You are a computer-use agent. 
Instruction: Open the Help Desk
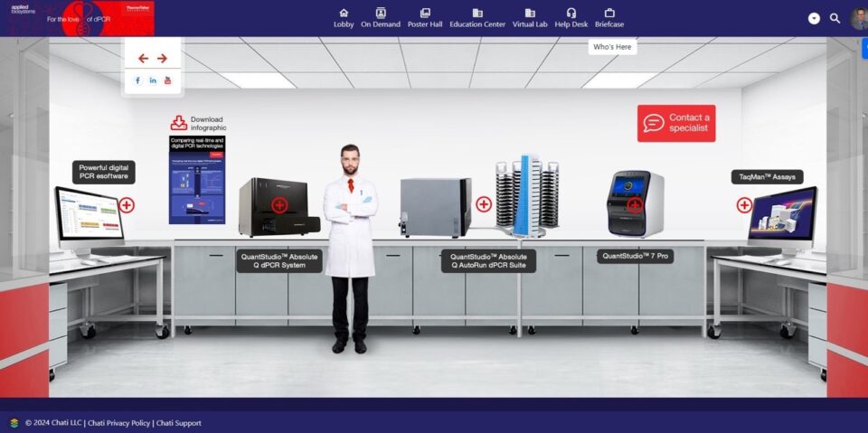[x=571, y=18]
